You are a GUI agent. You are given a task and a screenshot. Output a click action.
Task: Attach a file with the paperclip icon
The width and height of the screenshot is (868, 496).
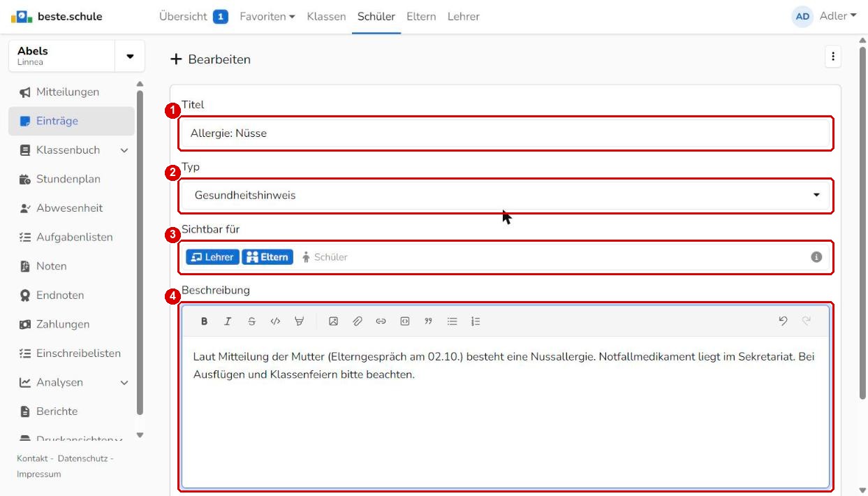point(357,321)
